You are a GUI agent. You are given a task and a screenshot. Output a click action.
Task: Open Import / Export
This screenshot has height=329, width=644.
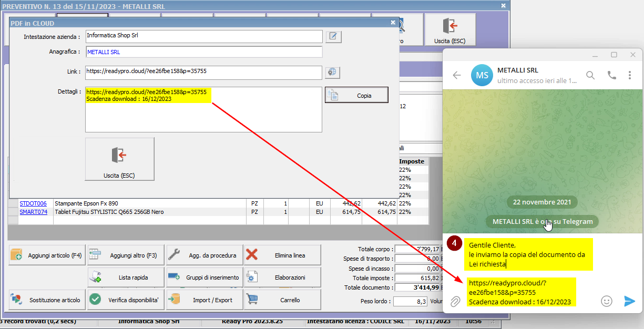pos(205,300)
